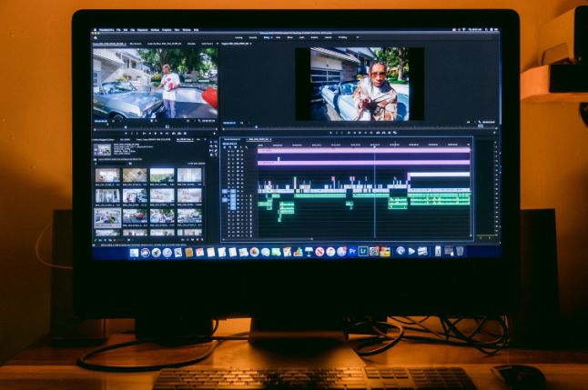The height and width of the screenshot is (390, 588).
Task: Launch Siri from the Dock
Action: (x=146, y=252)
